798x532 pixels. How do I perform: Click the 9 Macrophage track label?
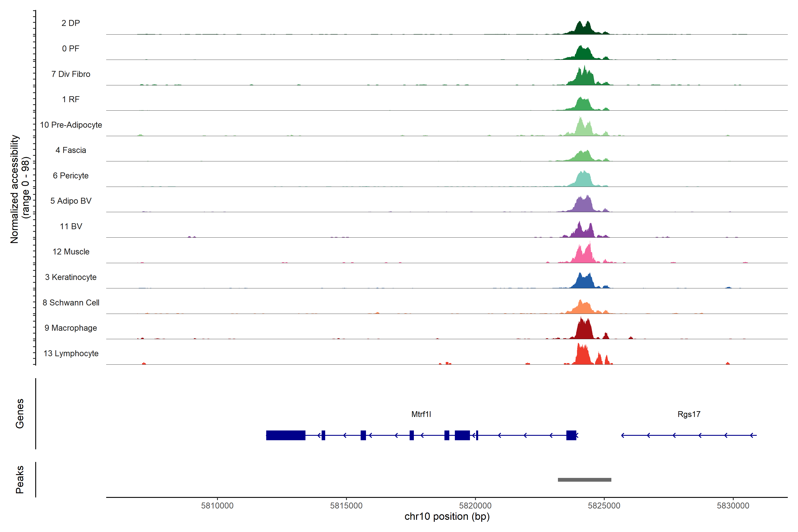70,328
